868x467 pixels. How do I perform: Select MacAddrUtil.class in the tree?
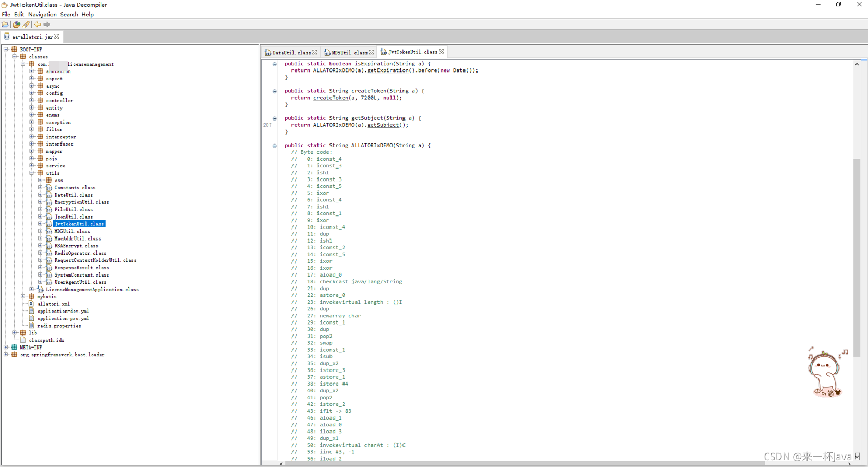78,238
